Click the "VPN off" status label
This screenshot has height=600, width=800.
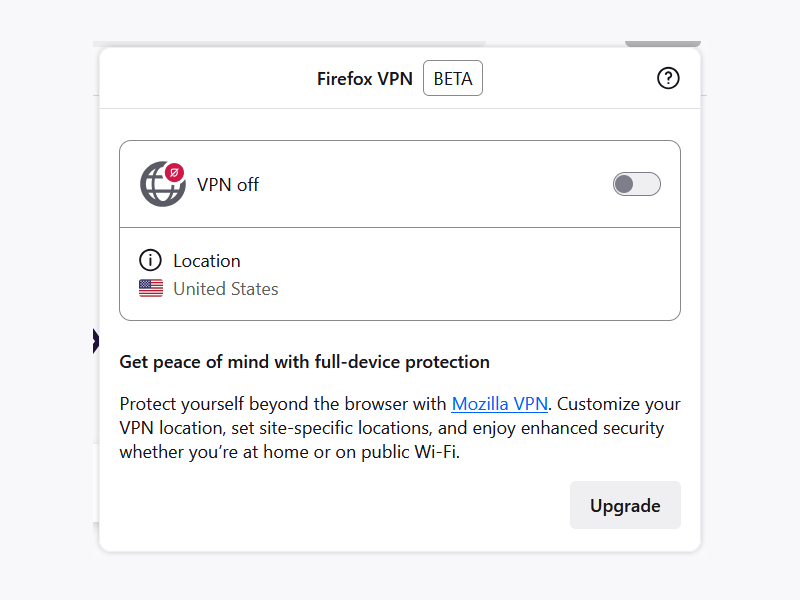coord(228,184)
